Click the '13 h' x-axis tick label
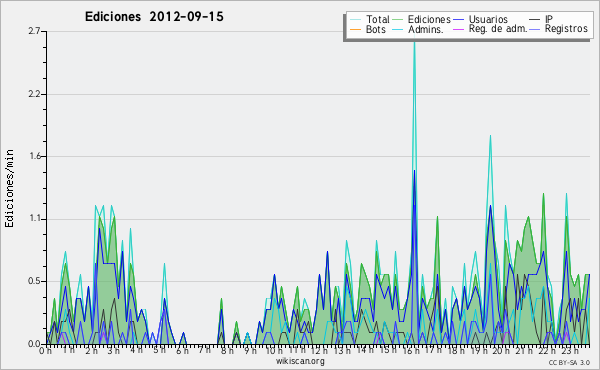Viewport: 600px width, 370px height. 342,351
